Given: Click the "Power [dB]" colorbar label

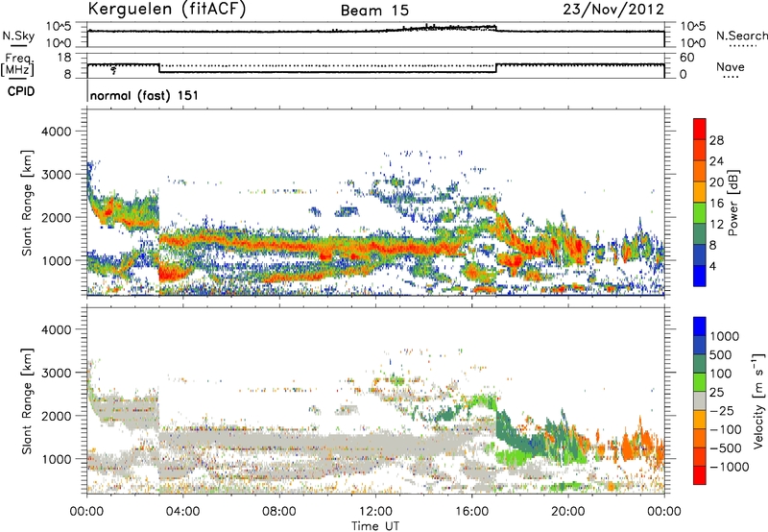Looking at the screenshot, I should 733,203.
